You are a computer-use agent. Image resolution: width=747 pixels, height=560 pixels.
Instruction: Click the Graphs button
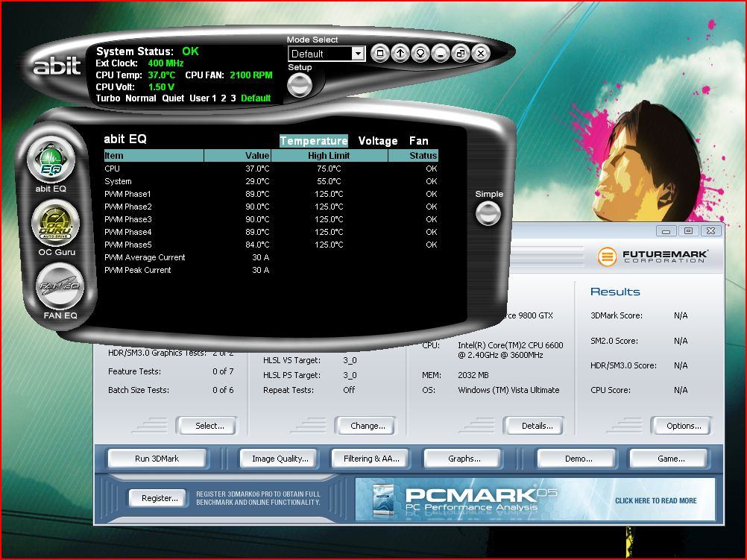click(x=464, y=459)
